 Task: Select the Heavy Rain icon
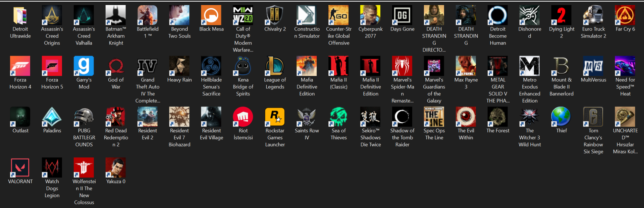pyautogui.click(x=179, y=66)
